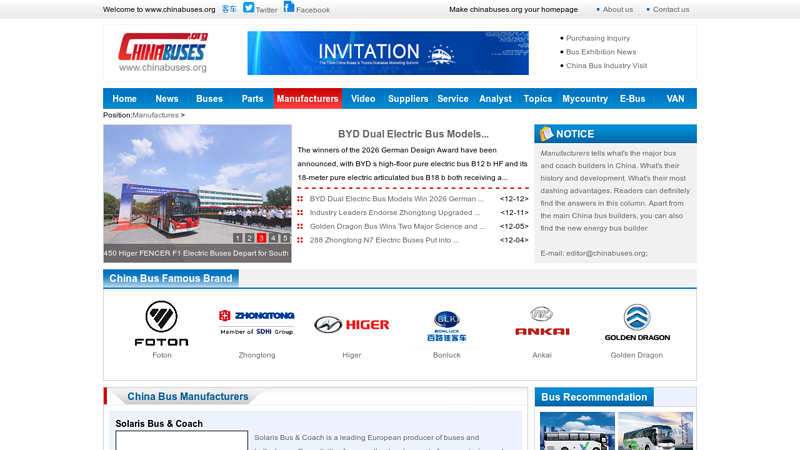800x450 pixels.
Task: Open second Bus Recommendation thumbnail, green-striped bus
Action: (656, 431)
